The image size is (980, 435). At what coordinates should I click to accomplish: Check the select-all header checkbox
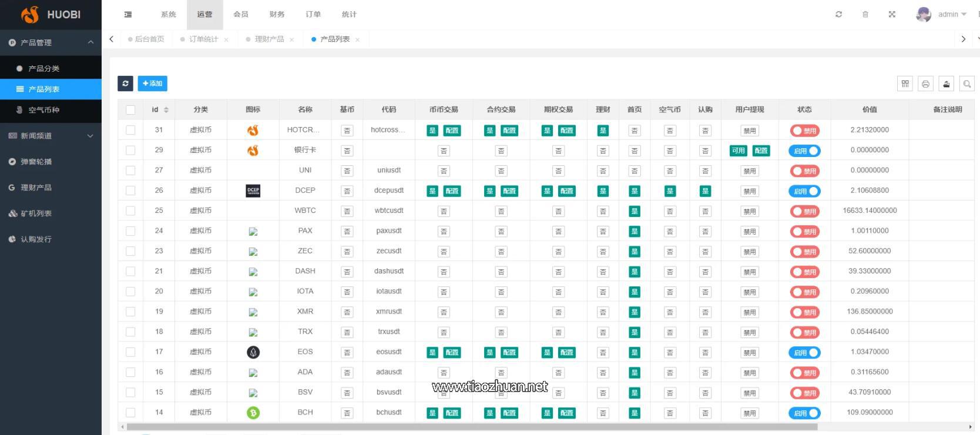click(130, 110)
